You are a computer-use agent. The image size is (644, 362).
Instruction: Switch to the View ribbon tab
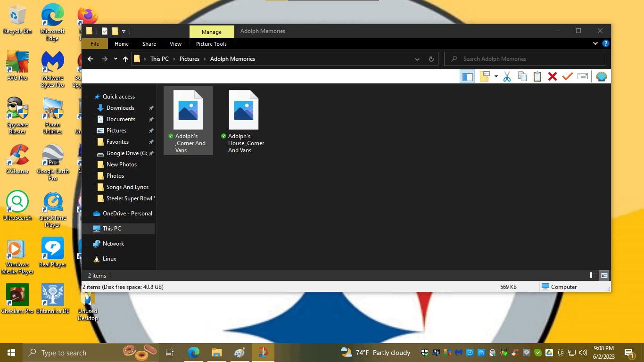(175, 44)
